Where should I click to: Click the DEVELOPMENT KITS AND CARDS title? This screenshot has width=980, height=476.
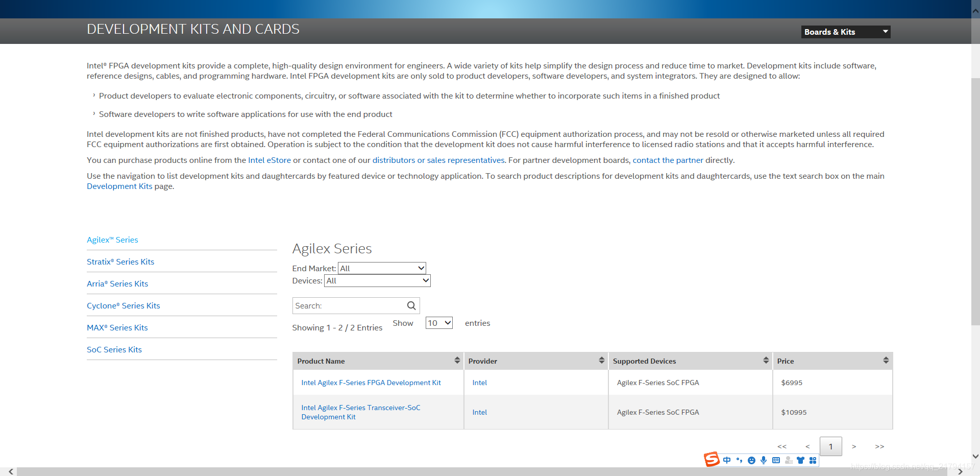coord(193,29)
